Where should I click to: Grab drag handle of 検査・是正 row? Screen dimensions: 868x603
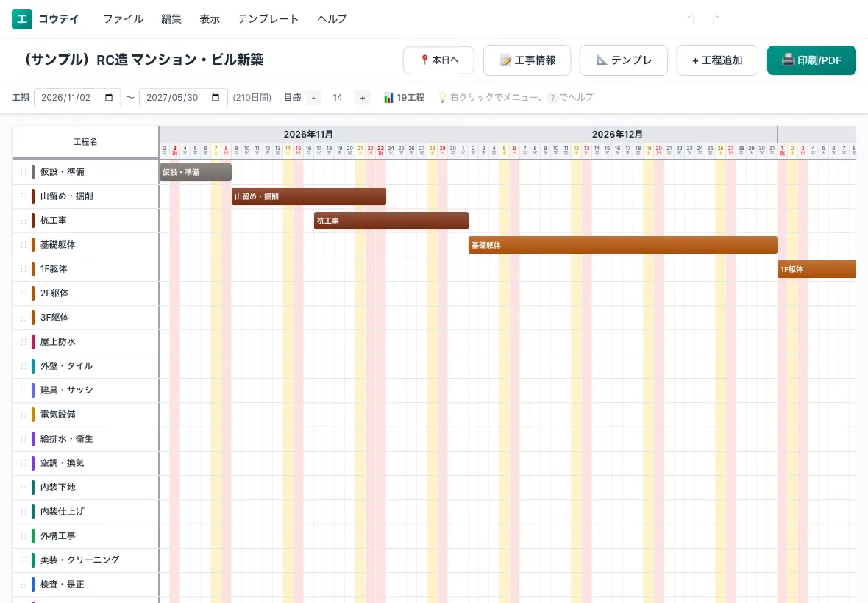click(x=24, y=584)
